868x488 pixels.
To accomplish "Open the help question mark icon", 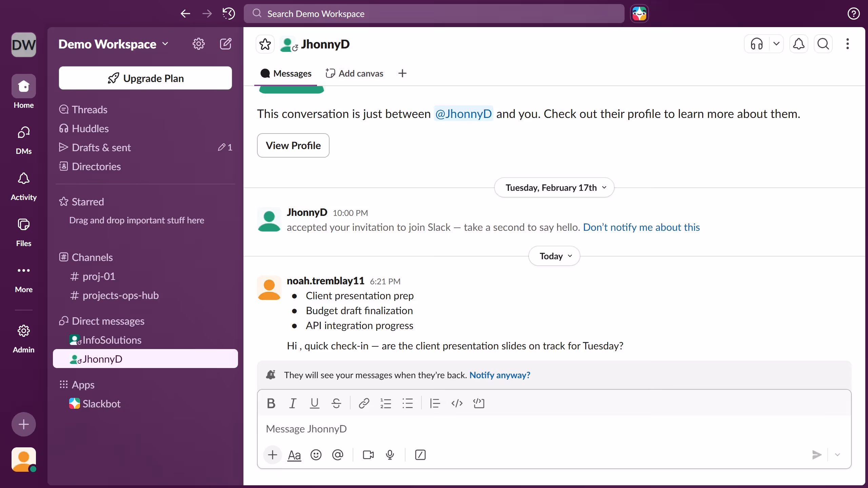I will pyautogui.click(x=853, y=14).
